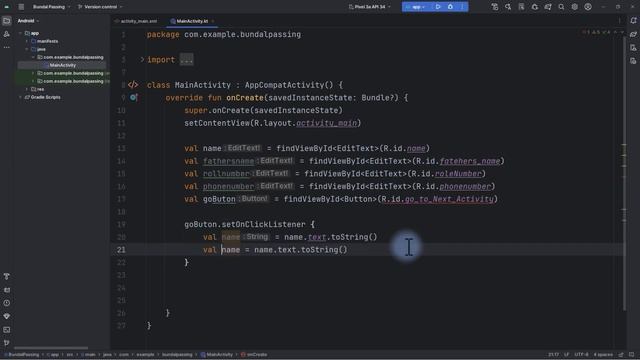Viewport: 640px width, 360px height.
Task: Open the Running Devices sidebar icon
Action: tap(633, 61)
